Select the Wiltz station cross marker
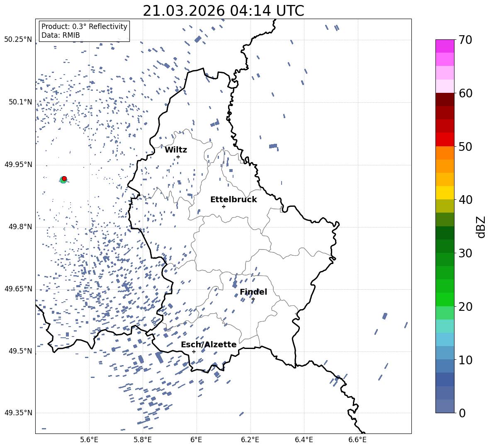 (x=178, y=157)
